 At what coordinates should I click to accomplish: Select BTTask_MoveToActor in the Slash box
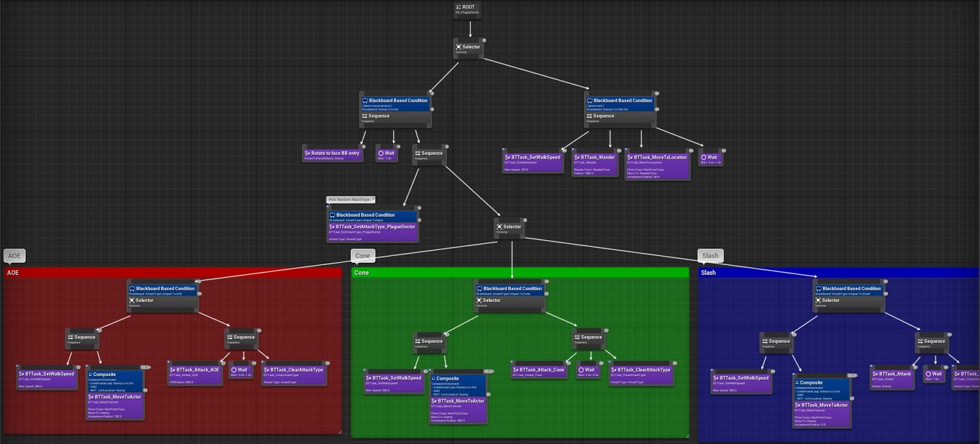821,414
